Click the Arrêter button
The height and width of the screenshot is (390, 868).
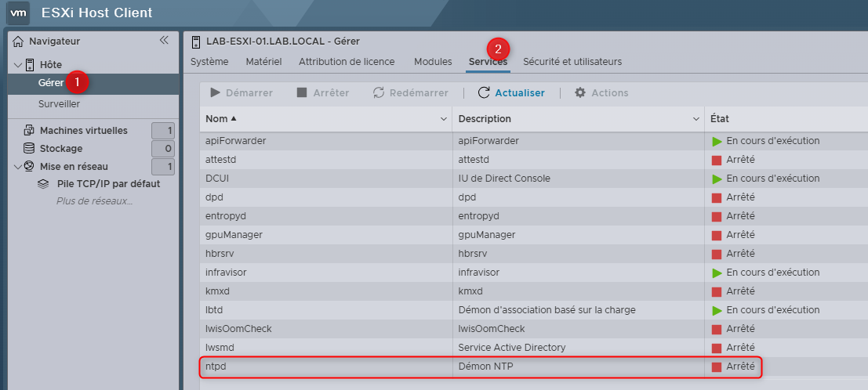tap(323, 92)
